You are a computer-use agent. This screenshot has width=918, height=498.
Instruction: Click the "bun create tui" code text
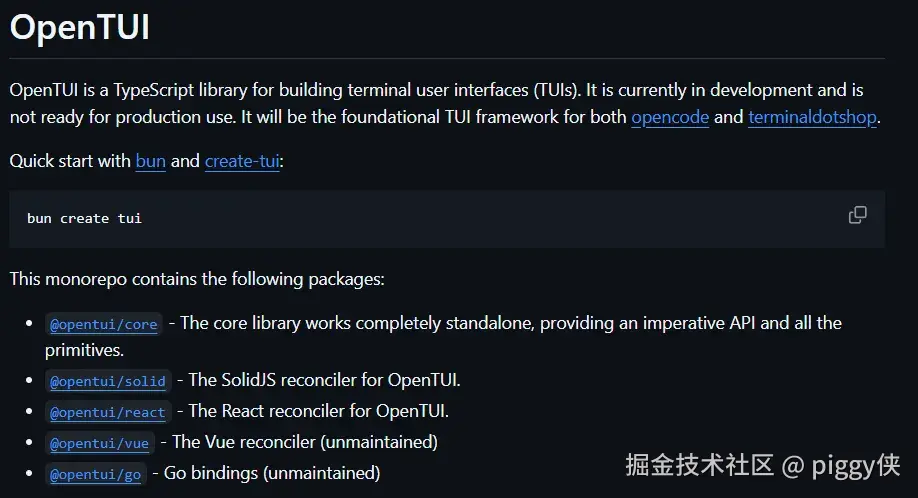point(84,218)
